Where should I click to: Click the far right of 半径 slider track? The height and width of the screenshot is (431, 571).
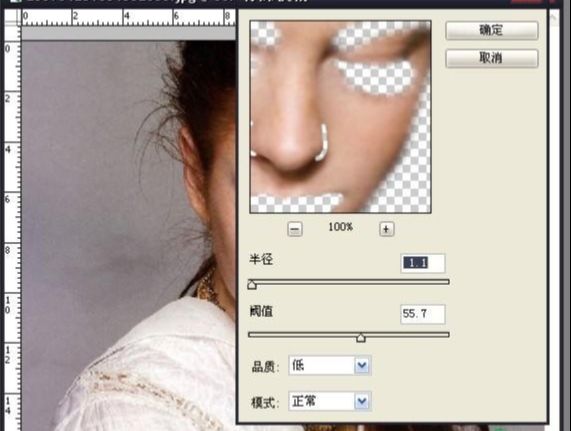(446, 282)
